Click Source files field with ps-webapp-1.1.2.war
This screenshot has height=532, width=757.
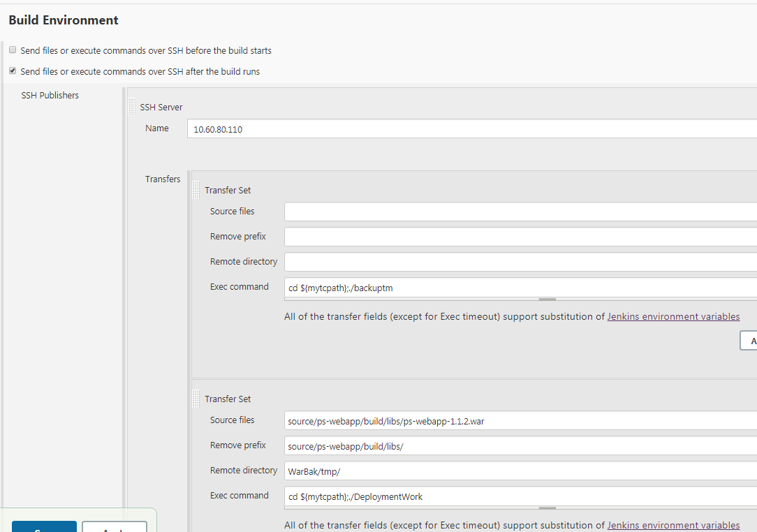[x=520, y=421]
